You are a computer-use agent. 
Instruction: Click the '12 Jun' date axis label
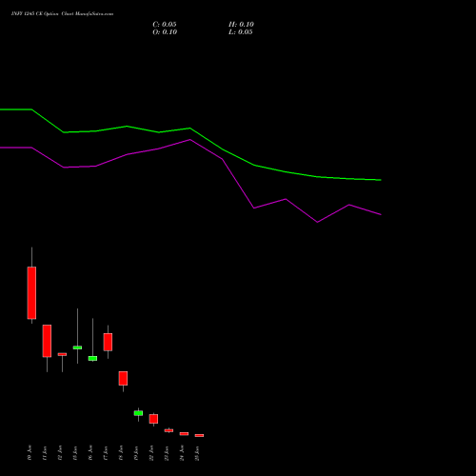tap(60, 453)
